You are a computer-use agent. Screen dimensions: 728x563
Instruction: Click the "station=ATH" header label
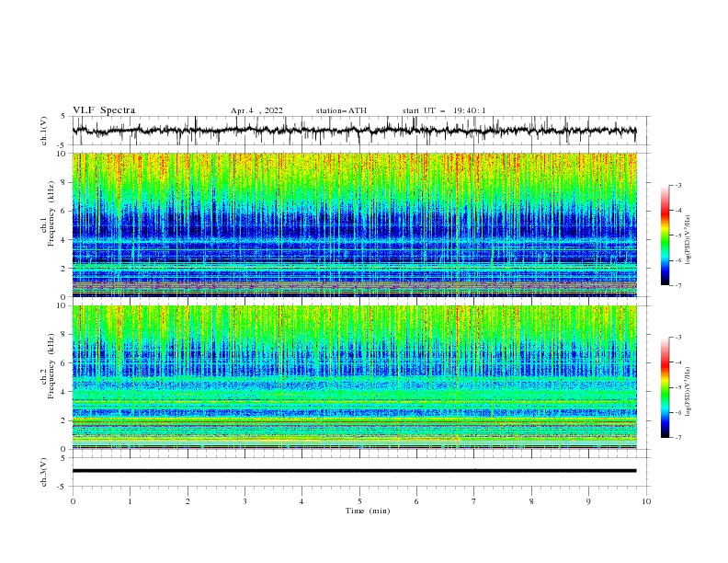341,110
